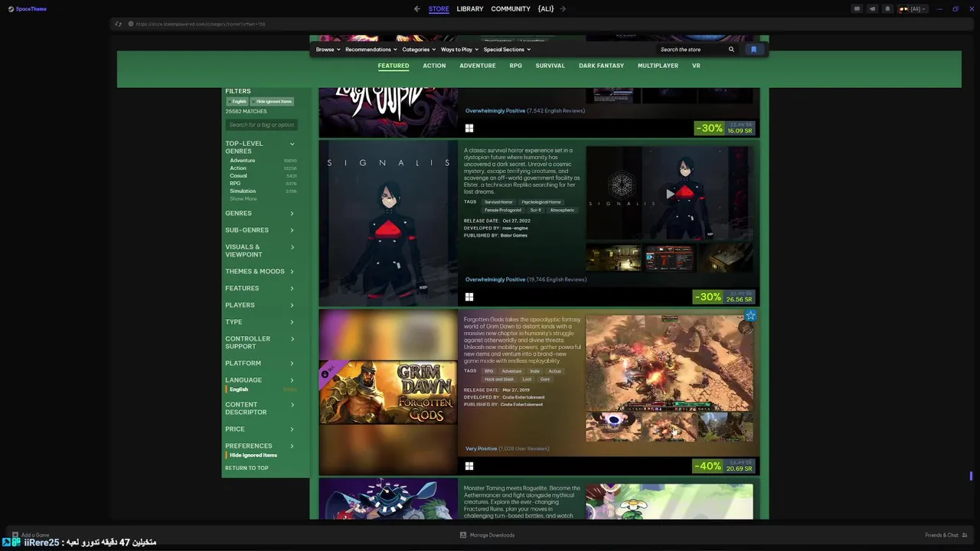Select the SURVIVAL category tab

(550, 66)
